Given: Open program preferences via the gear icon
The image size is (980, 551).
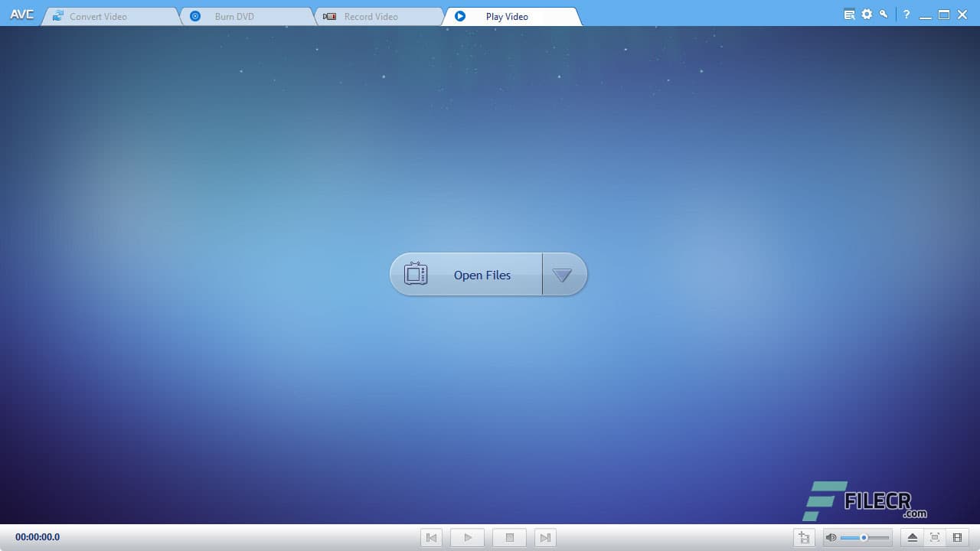Looking at the screenshot, I should 867,14.
